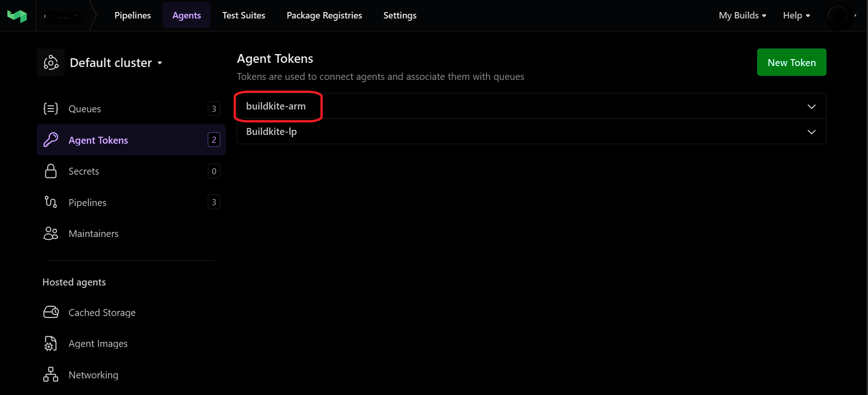868x395 pixels.
Task: Click the Pipelines branch icon
Action: (51, 202)
